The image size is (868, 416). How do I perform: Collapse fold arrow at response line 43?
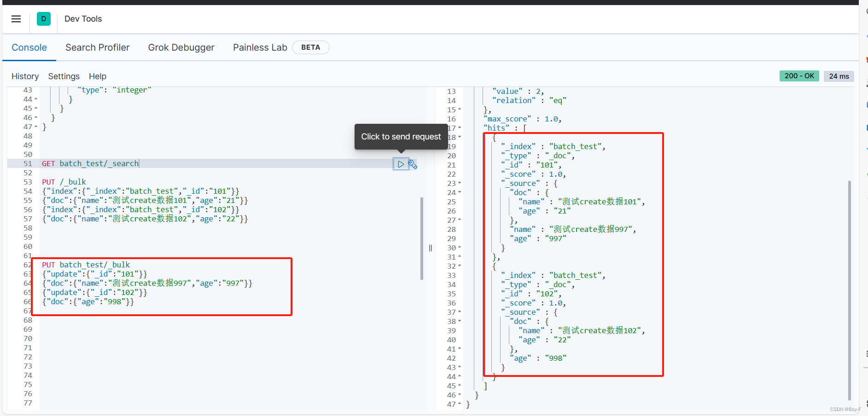pos(460,367)
